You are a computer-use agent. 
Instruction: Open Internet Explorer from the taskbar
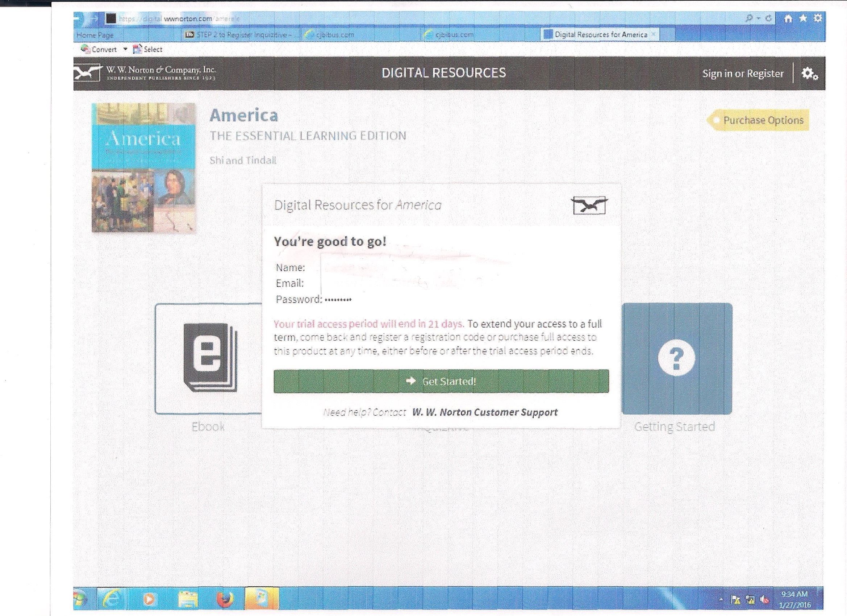pos(111,599)
